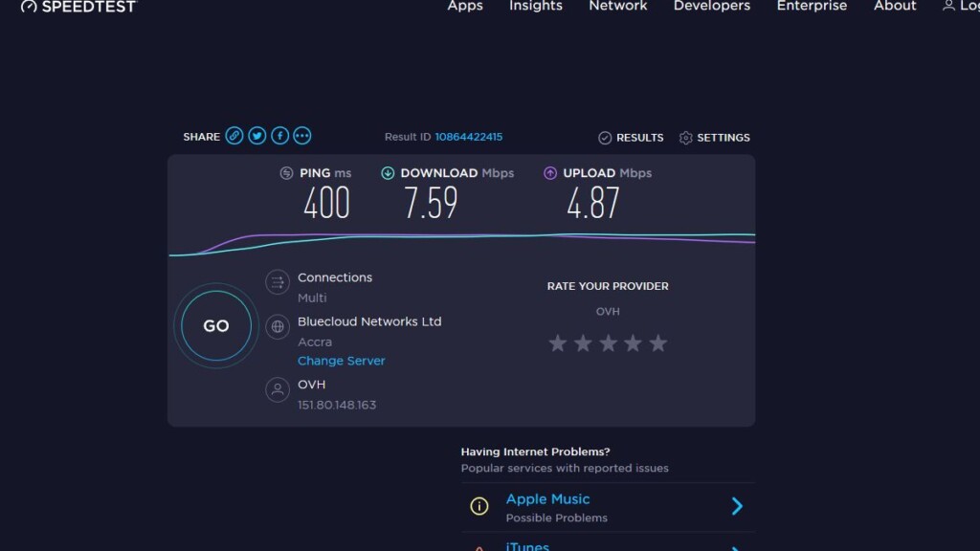
Task: Click the Apple Music info status icon
Action: point(479,506)
